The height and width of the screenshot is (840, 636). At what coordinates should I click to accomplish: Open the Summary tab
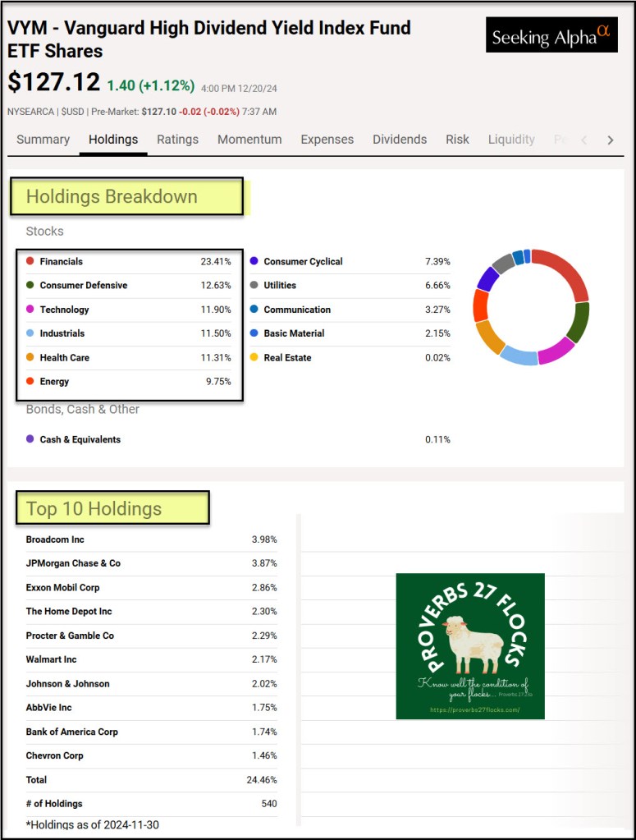43,140
